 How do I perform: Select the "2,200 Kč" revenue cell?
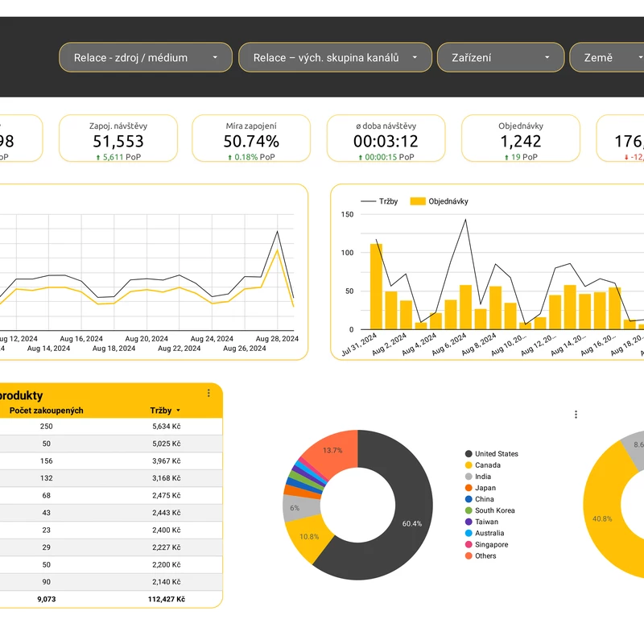coord(167,565)
